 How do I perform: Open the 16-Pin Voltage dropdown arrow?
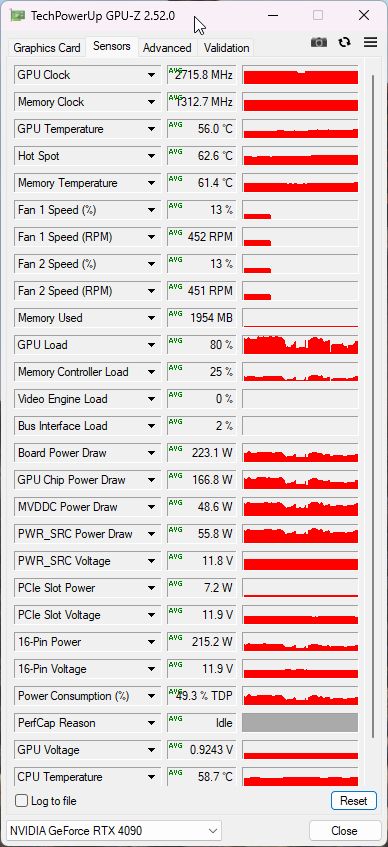[x=151, y=669]
